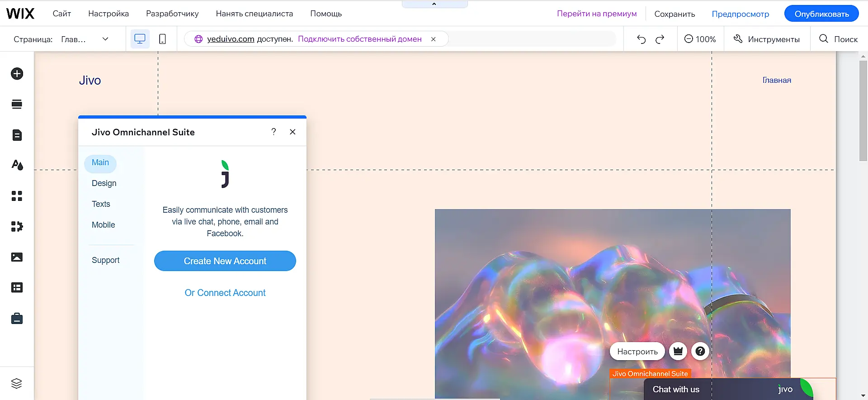Collapse the top bar with chevron
868x400 pixels.
pos(434,4)
